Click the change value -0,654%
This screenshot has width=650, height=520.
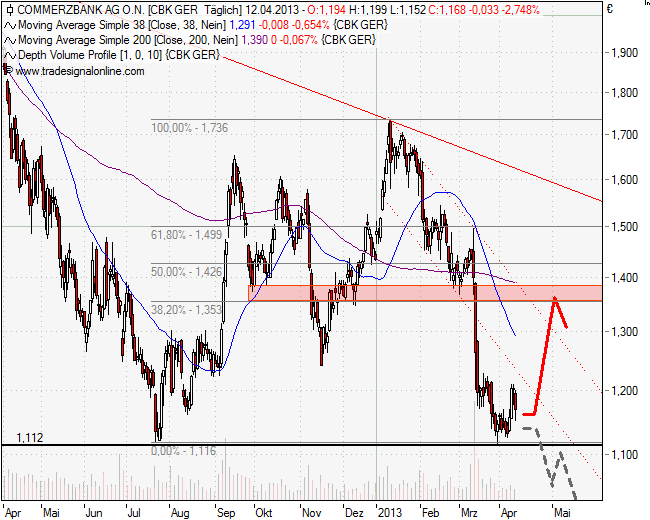pos(311,25)
